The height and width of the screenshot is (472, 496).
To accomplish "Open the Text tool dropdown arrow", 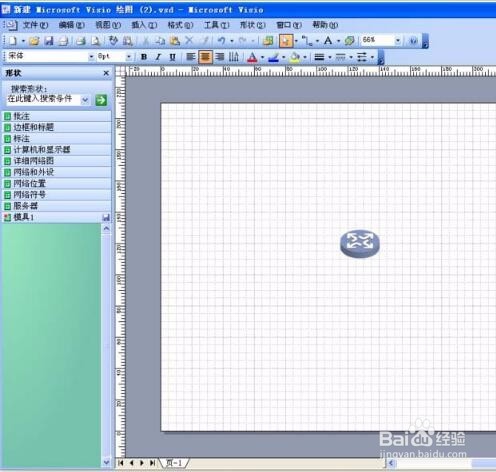I will (x=338, y=41).
